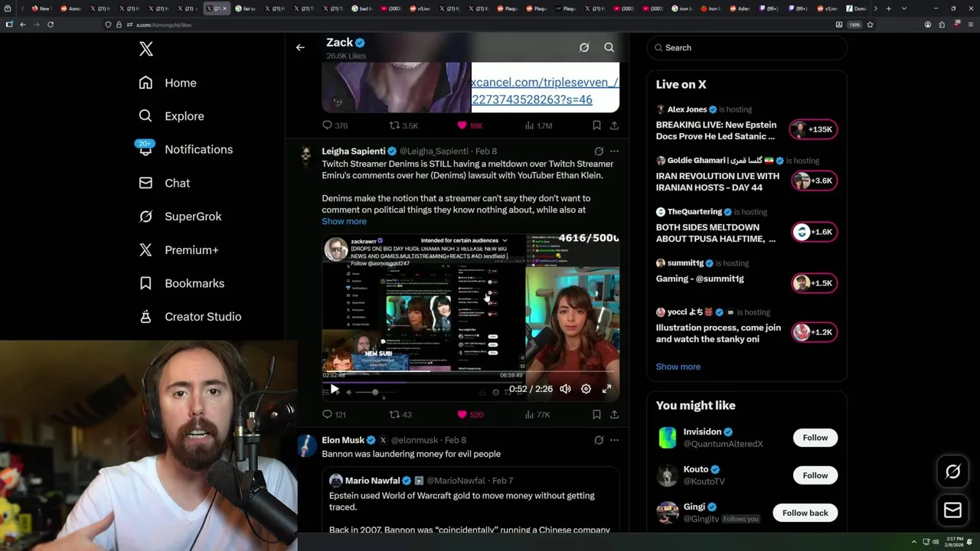Click the browser address bar URL
Image resolution: width=980 pixels, height=551 pixels.
164,24
